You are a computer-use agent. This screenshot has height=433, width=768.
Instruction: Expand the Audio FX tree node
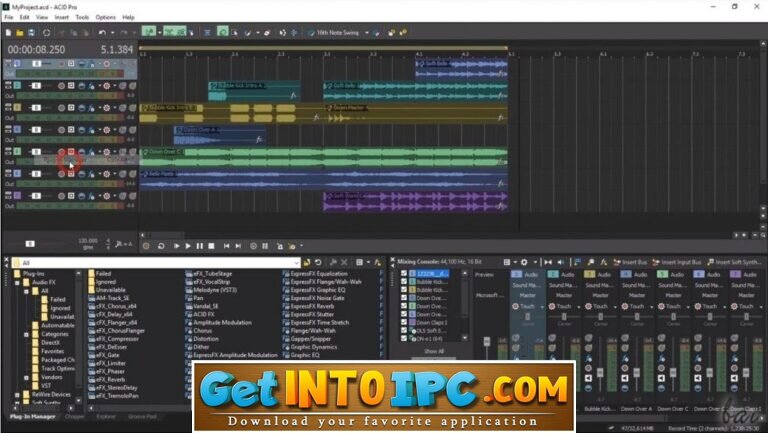point(17,283)
